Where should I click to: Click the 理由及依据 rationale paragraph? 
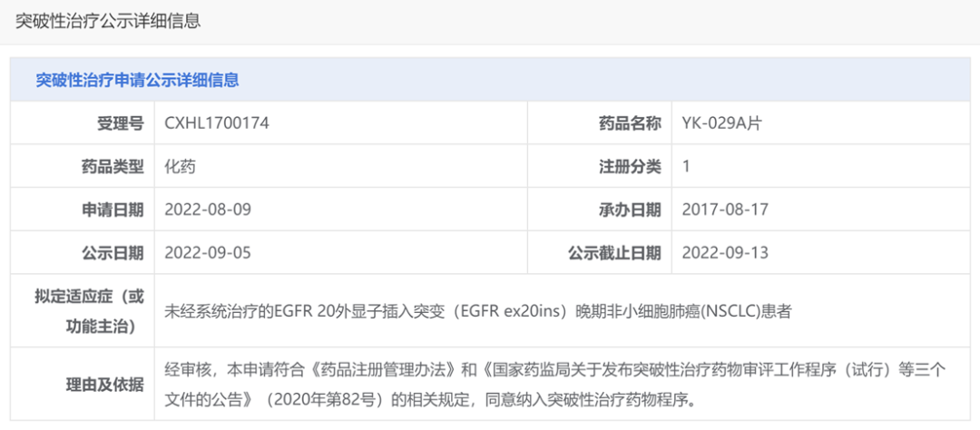[555, 384]
